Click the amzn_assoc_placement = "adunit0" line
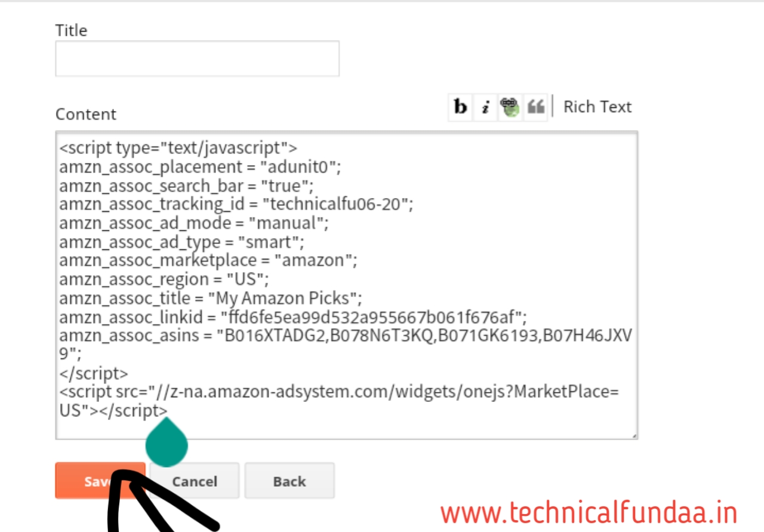This screenshot has width=764, height=532. coord(200,166)
